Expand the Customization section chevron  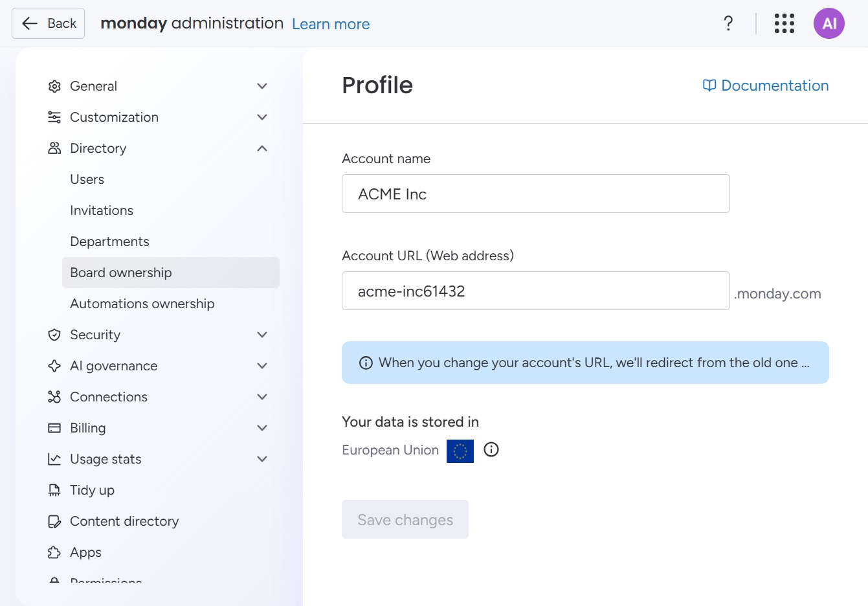tap(262, 117)
